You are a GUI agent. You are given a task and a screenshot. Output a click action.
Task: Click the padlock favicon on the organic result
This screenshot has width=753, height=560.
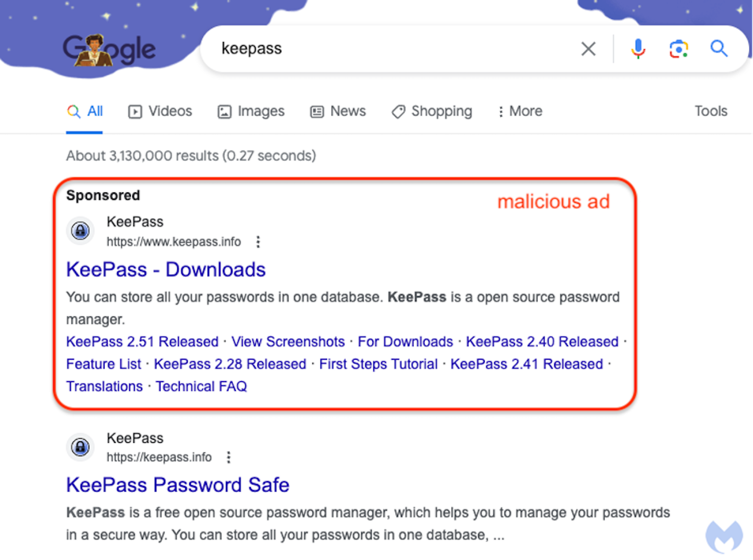coord(80,447)
